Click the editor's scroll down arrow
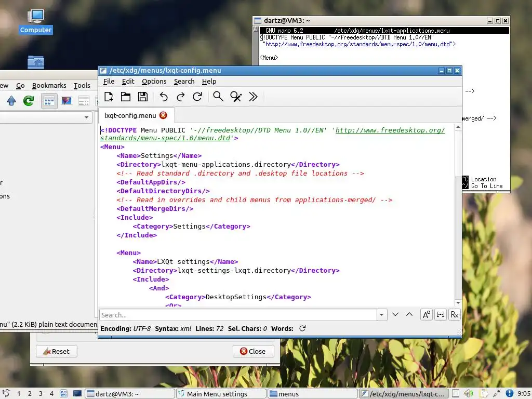 pyautogui.click(x=458, y=303)
